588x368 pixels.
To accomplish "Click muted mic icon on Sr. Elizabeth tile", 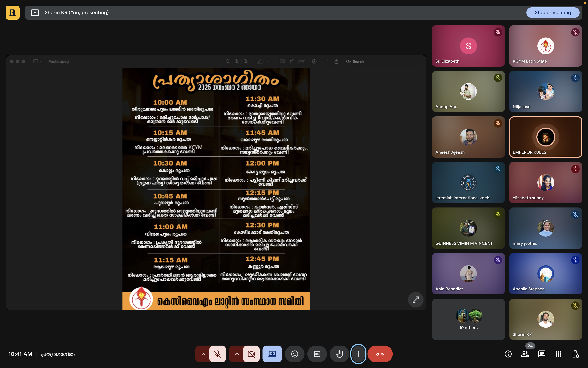I will pos(498,32).
